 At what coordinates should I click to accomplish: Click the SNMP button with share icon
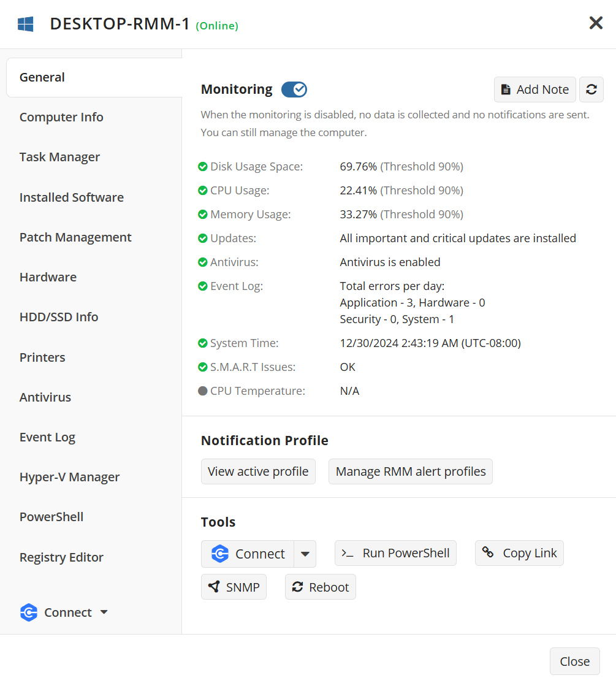pos(234,587)
